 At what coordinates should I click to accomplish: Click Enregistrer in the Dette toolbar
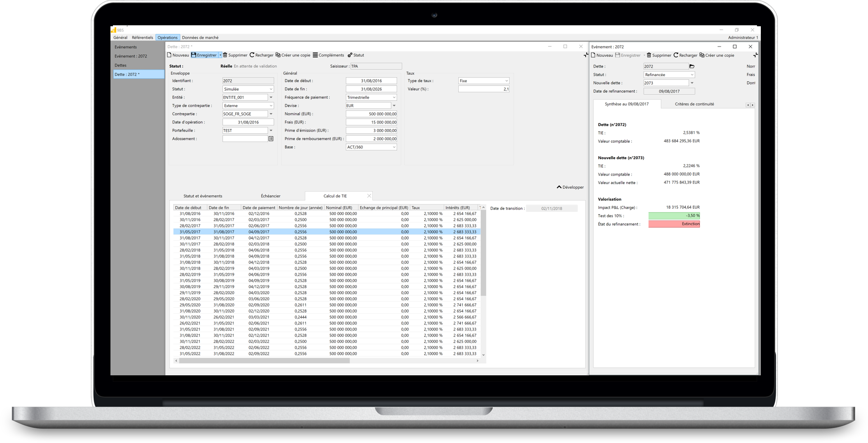[204, 55]
